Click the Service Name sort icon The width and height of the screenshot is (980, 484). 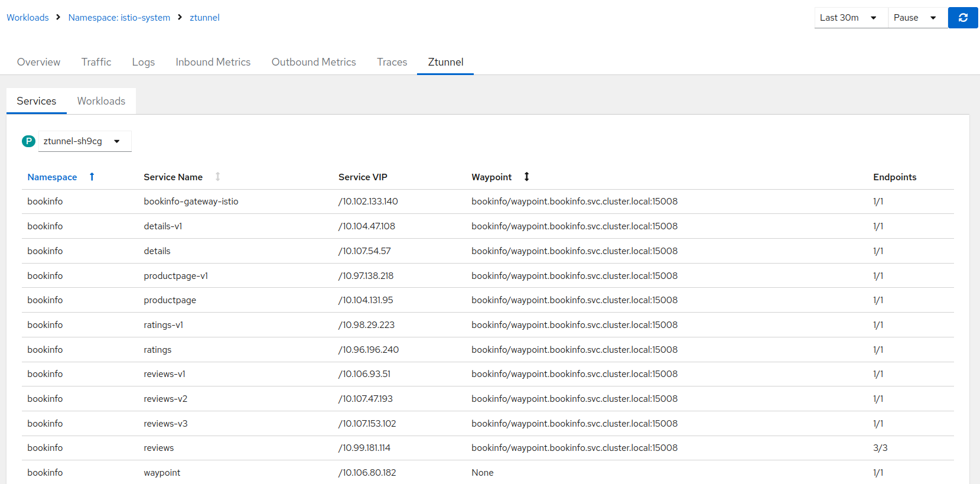[217, 177]
